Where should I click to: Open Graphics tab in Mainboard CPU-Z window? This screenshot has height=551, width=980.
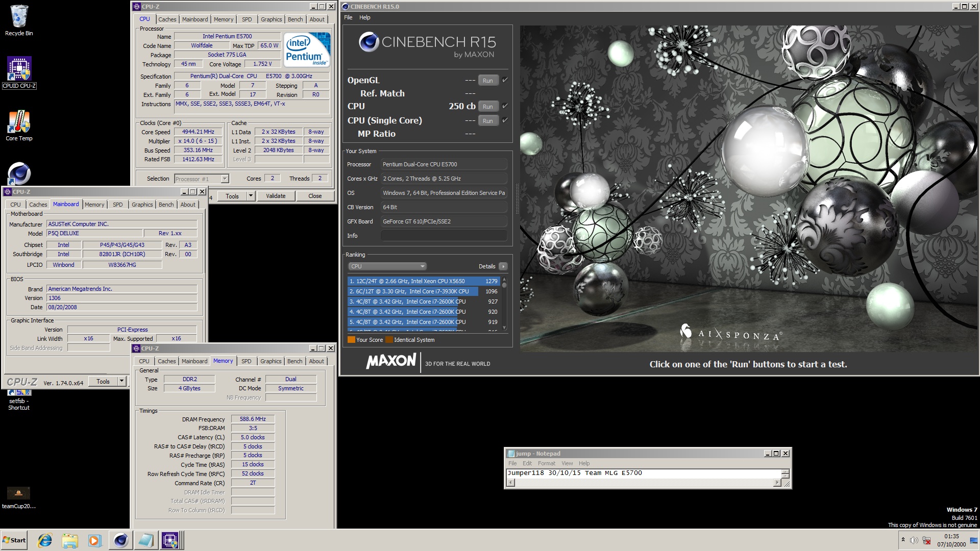coord(142,205)
